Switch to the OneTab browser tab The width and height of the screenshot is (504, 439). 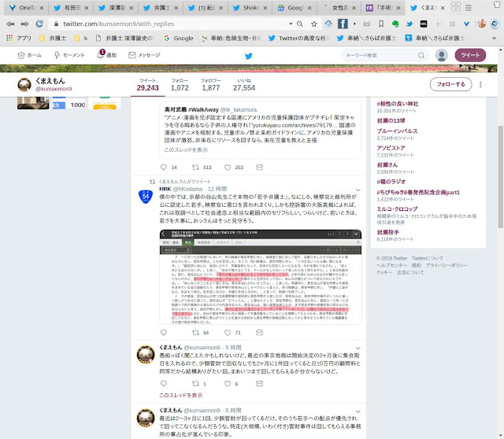click(26, 8)
